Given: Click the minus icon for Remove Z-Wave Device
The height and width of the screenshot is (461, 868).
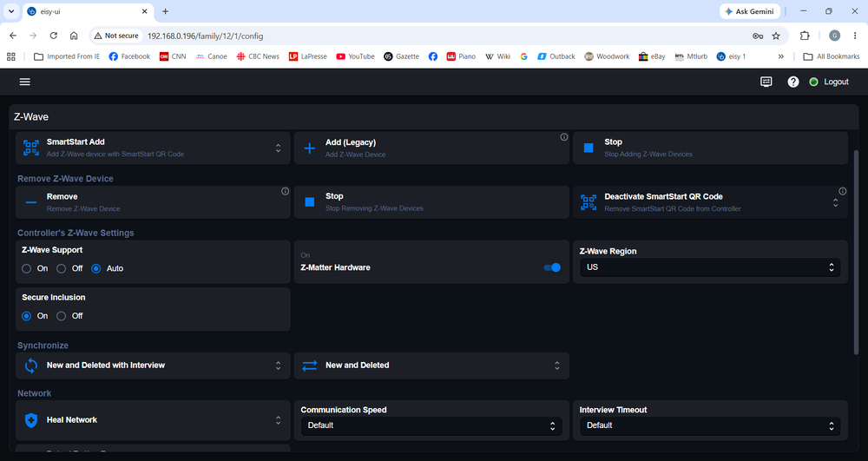Looking at the screenshot, I should pyautogui.click(x=31, y=202).
